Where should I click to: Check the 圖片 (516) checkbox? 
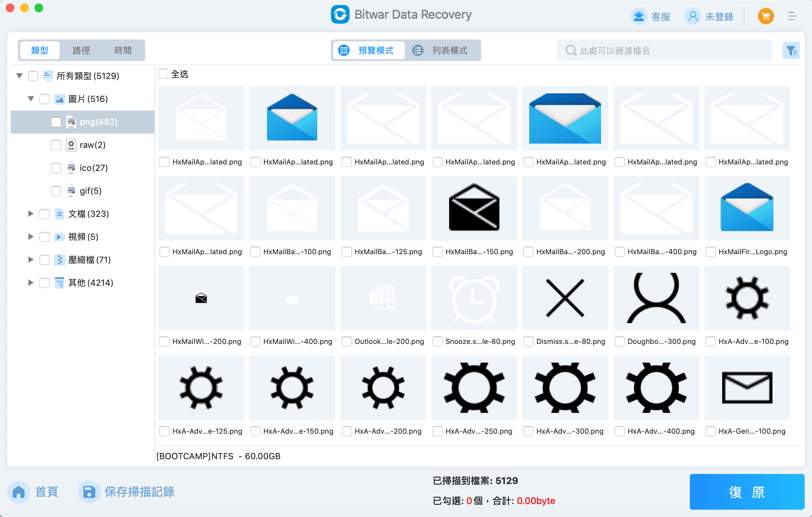pyautogui.click(x=45, y=99)
